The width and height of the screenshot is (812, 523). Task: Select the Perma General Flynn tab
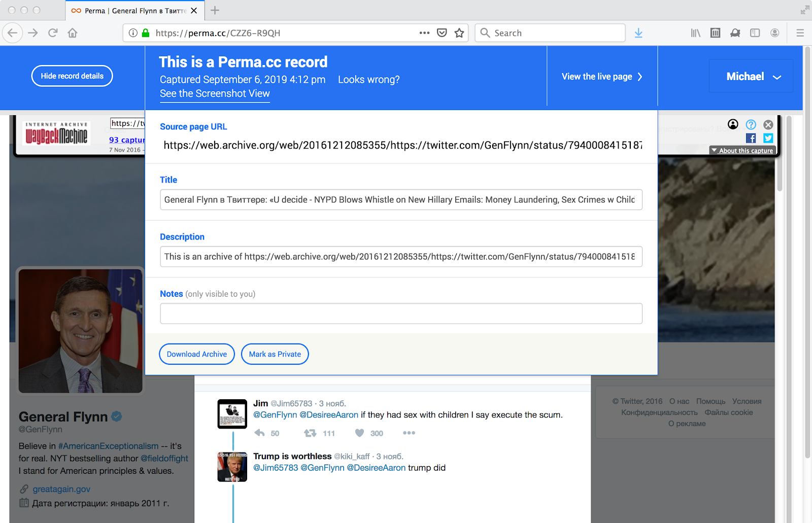coord(135,10)
